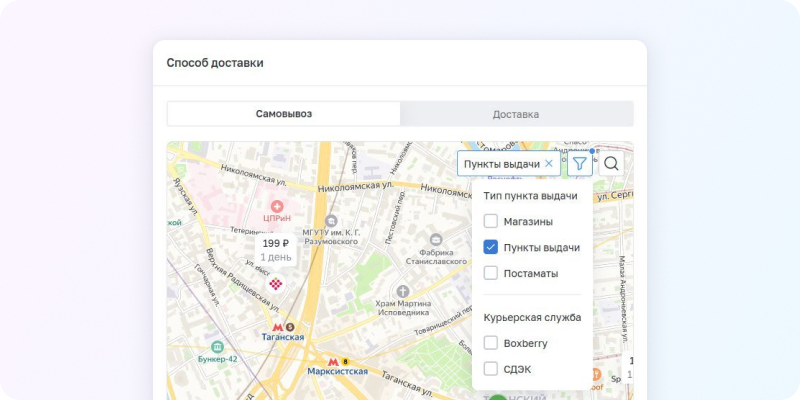Click the Марксистская metro icon
Screen dimensions: 800x400
[x=333, y=361]
